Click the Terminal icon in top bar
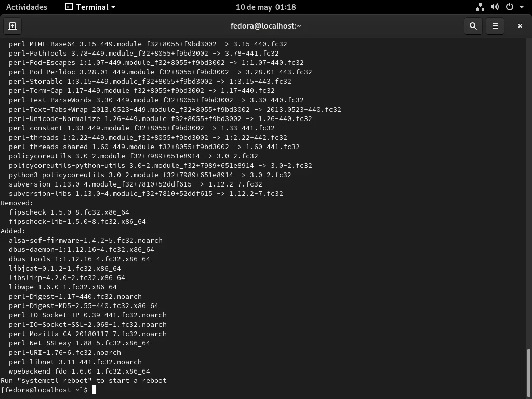532x399 pixels. click(x=69, y=7)
